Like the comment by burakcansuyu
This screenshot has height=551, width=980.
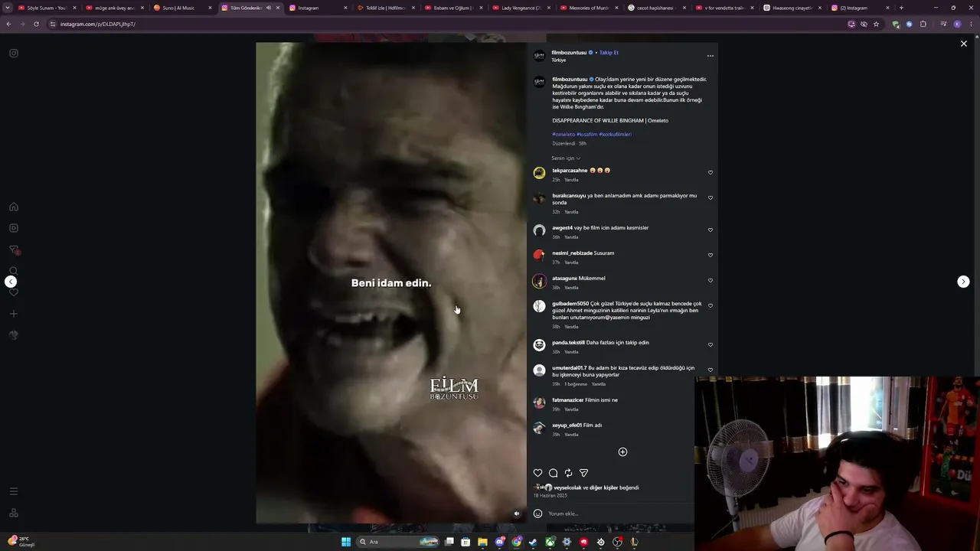pyautogui.click(x=710, y=198)
